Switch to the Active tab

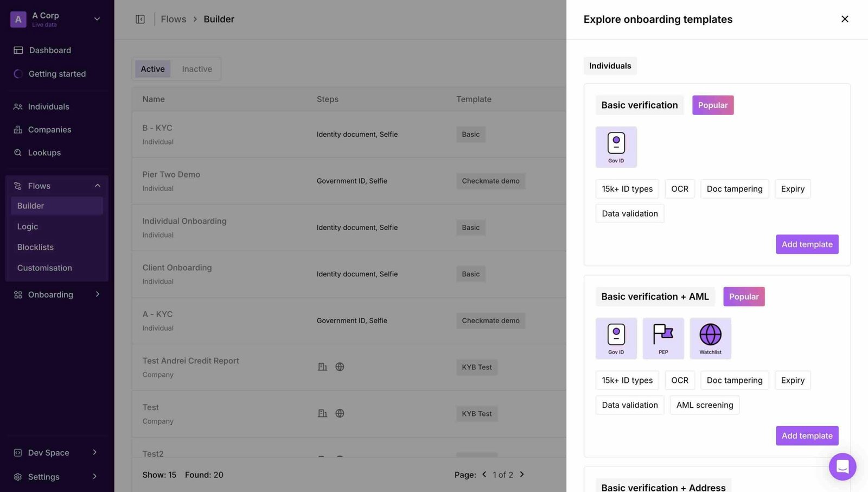click(x=152, y=69)
